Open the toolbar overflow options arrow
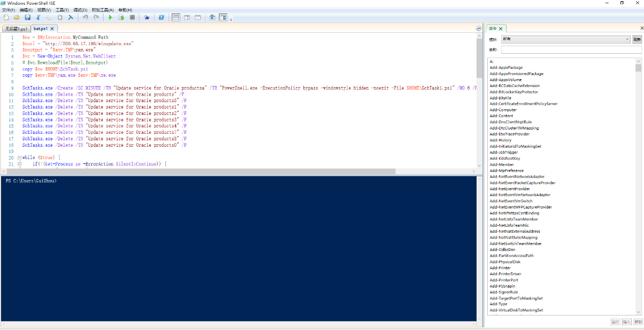The width and height of the screenshot is (644, 330). pyautogui.click(x=231, y=19)
